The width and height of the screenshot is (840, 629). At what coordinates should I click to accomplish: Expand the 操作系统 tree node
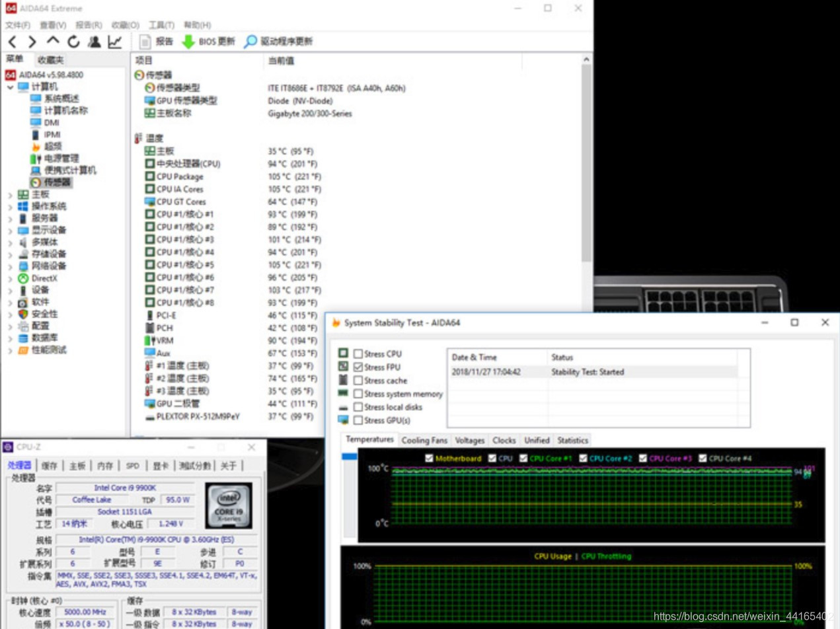10,206
